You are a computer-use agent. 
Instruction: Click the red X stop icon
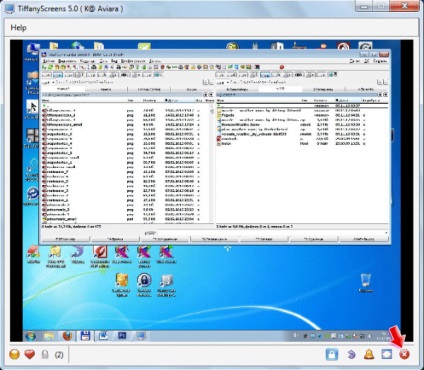click(404, 354)
